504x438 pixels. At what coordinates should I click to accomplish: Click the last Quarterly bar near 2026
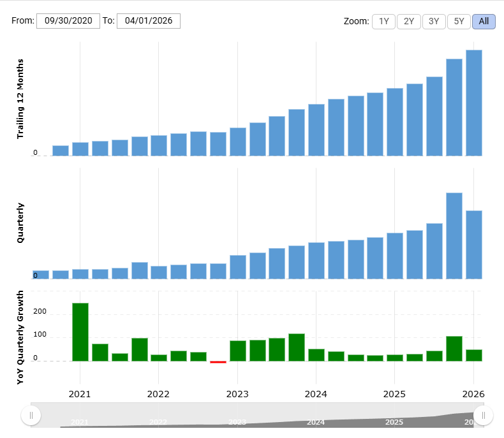coord(474,245)
